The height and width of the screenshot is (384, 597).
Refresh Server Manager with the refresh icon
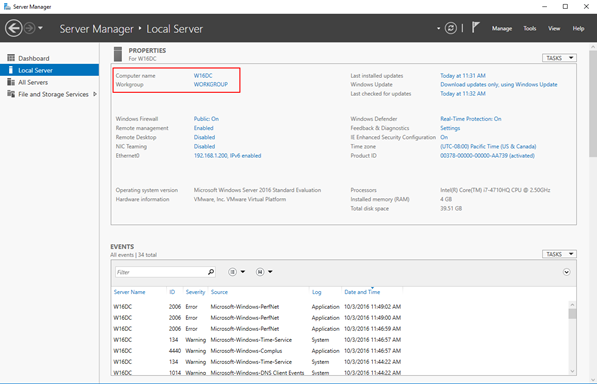click(x=451, y=28)
